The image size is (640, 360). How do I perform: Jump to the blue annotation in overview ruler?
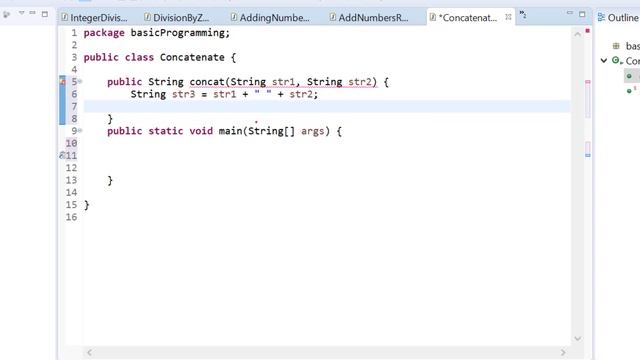588,155
